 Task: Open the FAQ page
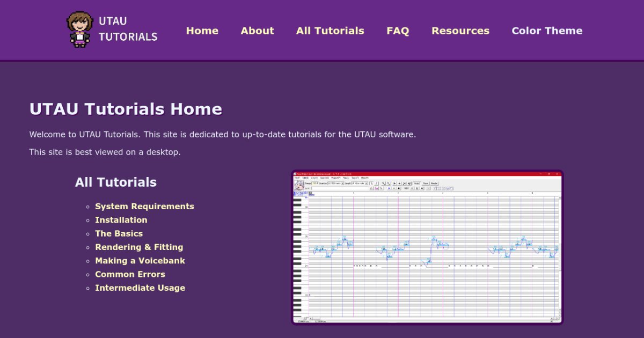click(x=398, y=31)
